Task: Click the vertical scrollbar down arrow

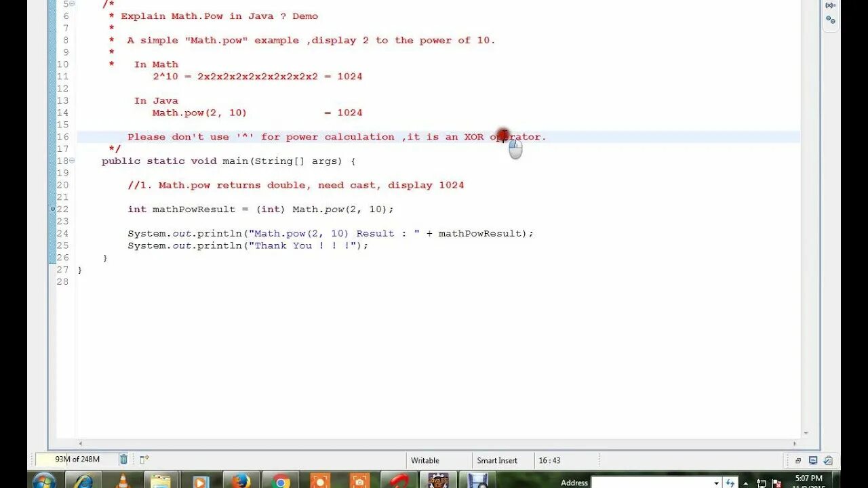Action: coord(806,432)
